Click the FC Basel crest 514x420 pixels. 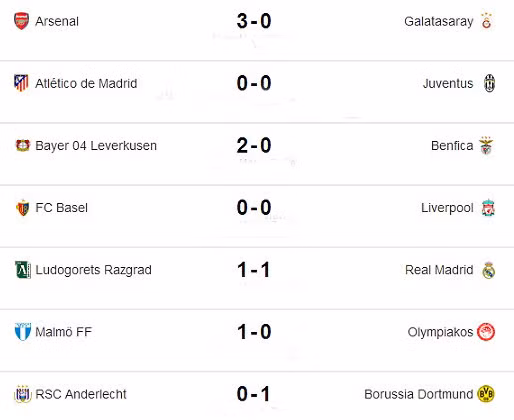point(23,208)
